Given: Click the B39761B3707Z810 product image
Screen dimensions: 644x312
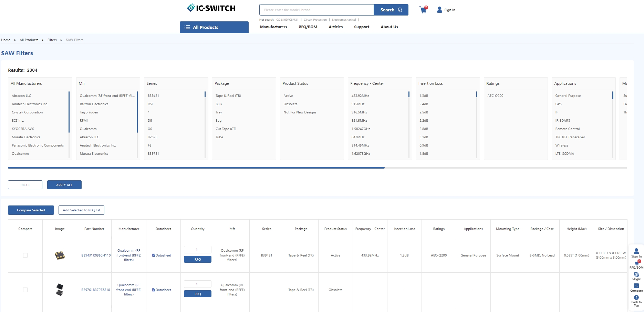Looking at the screenshot, I should [60, 290].
